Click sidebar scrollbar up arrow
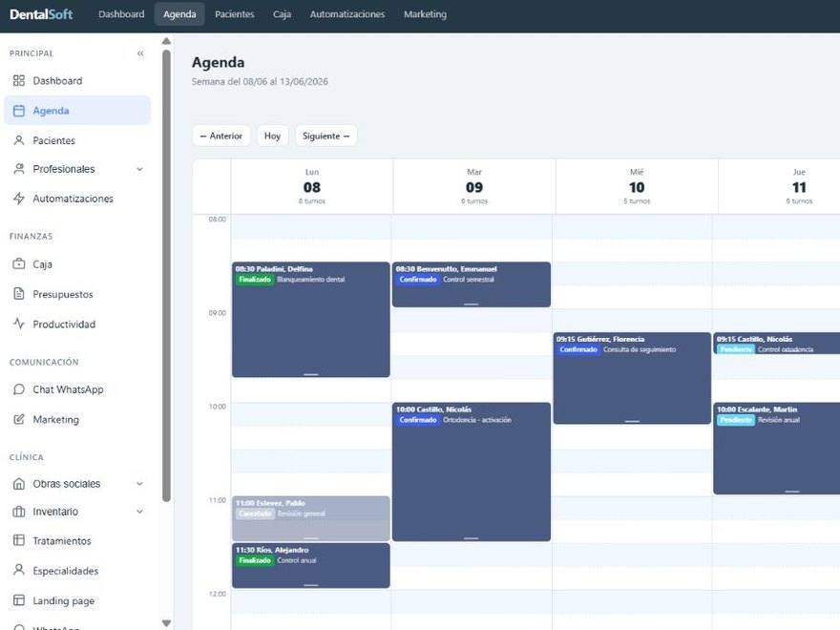 [x=167, y=41]
